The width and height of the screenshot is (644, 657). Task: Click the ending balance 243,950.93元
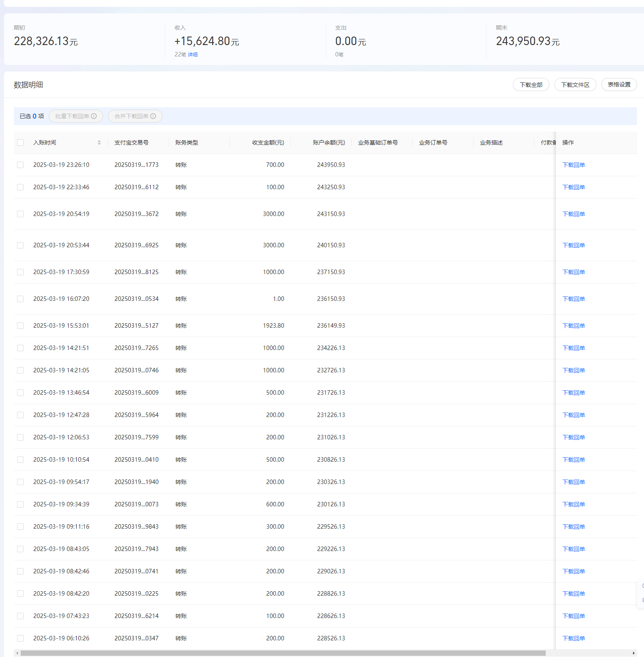click(528, 41)
